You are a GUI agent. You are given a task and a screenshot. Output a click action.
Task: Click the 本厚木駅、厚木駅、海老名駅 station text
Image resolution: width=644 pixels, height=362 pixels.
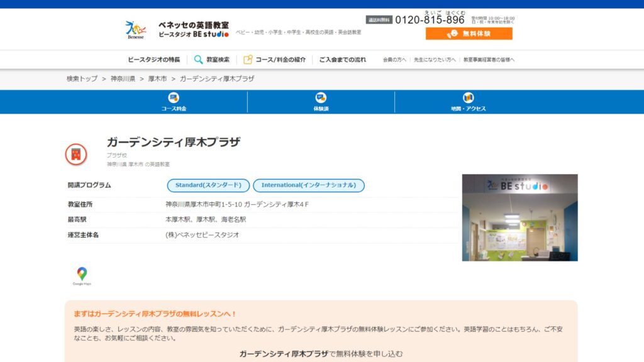coord(206,219)
